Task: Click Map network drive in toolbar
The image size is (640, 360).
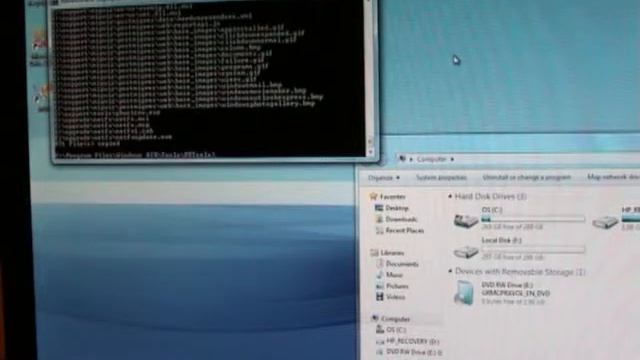Action: [x=613, y=177]
